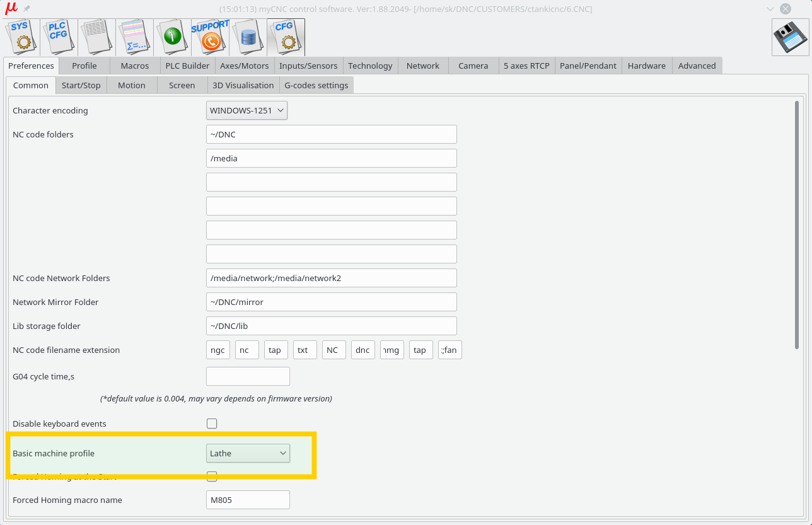Click the CFG gear configuration icon
812x525 pixels.
[286, 37]
